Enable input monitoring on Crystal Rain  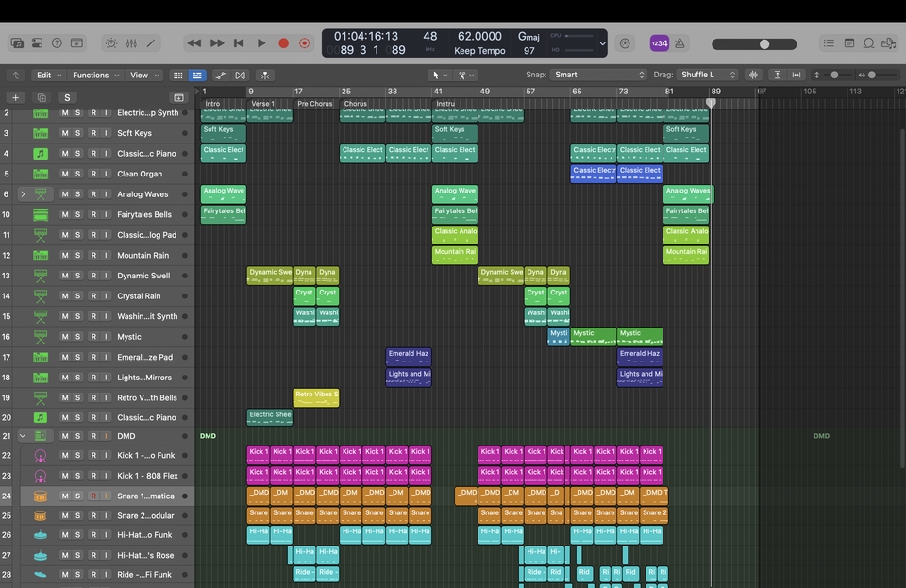pyautogui.click(x=106, y=295)
